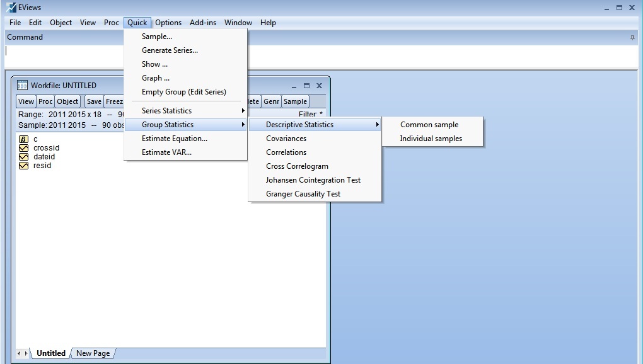The image size is (643, 364).
Task: Click the Workfile Save button
Action: pos(94,101)
